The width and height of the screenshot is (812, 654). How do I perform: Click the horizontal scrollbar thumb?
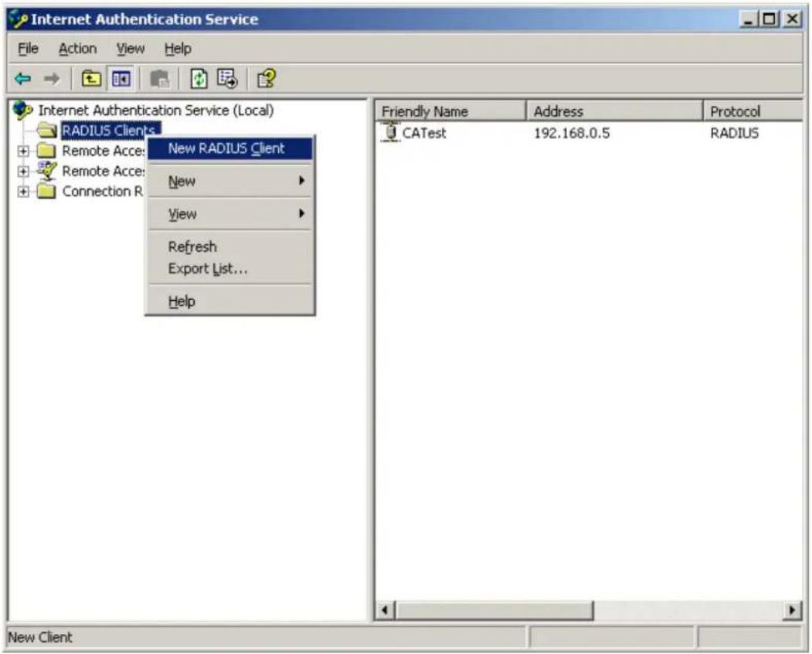tap(494, 610)
